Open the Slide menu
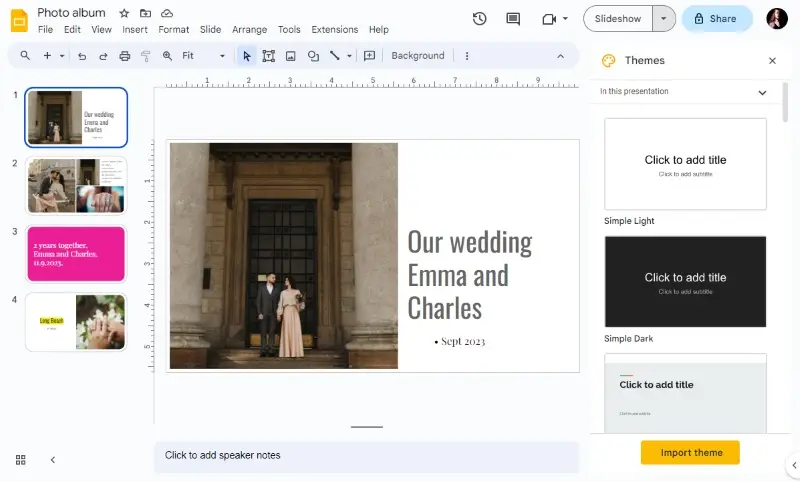Screen dimensions: 800x482 pyautogui.click(x=210, y=30)
